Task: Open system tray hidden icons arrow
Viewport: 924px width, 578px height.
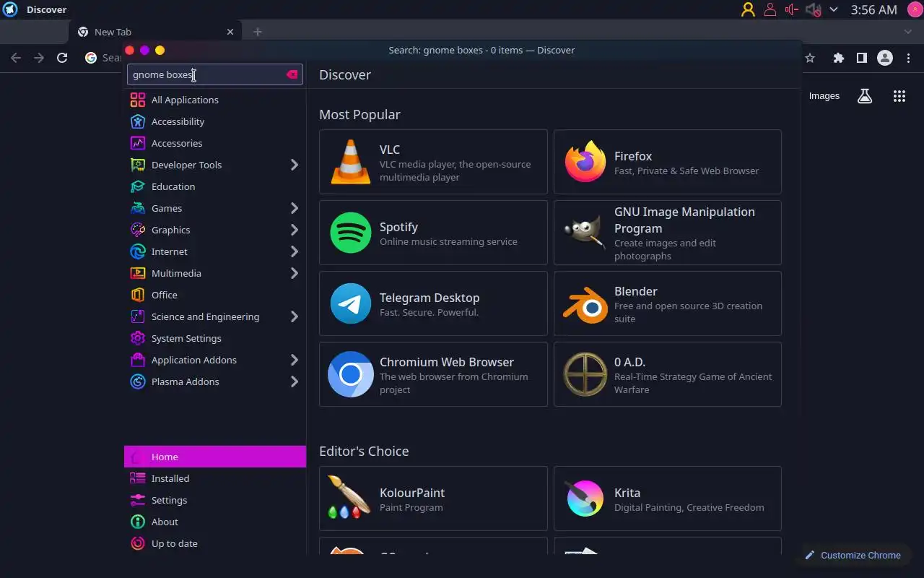Action: coord(834,9)
